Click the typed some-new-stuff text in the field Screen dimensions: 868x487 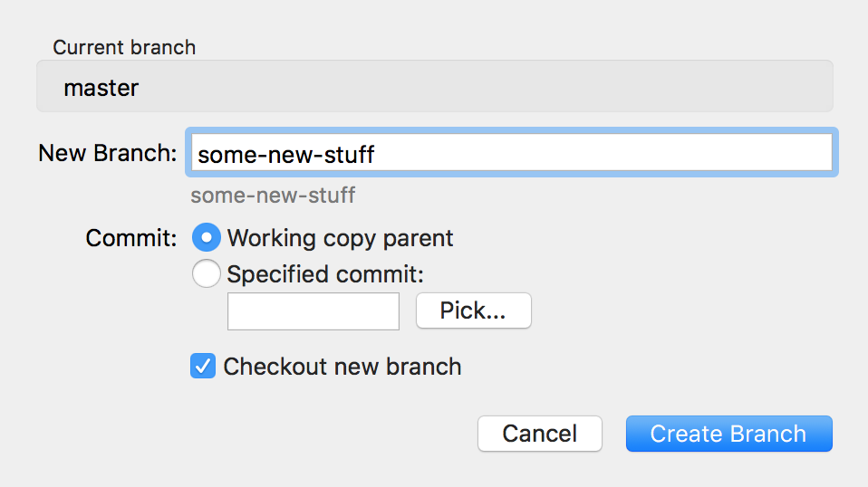[x=286, y=155]
